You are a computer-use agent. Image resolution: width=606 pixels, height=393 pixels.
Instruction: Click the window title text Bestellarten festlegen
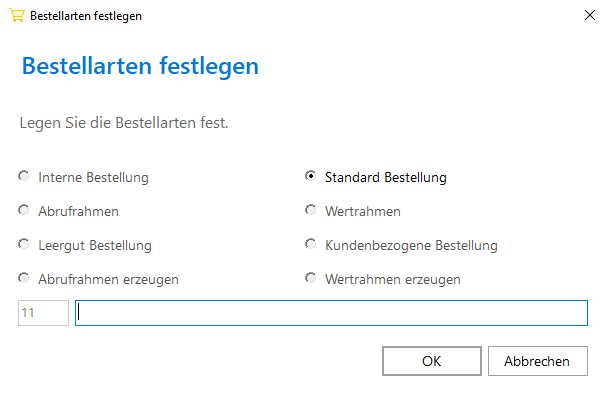(x=86, y=16)
